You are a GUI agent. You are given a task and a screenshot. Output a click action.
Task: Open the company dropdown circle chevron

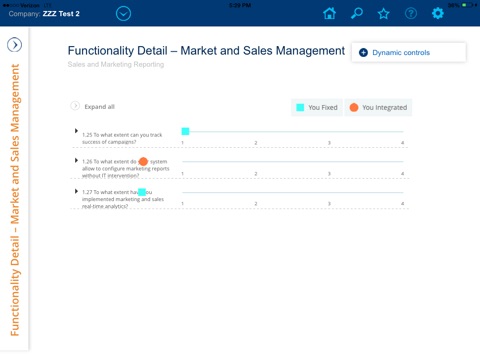(123, 14)
